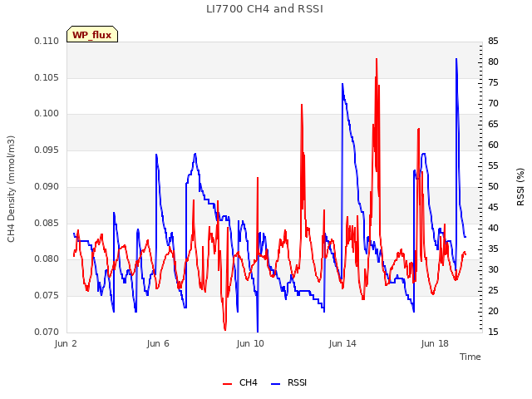Screen dimensions: 532x399
Task: Click the 0.105 left axis tick label
Action: click(x=47, y=77)
